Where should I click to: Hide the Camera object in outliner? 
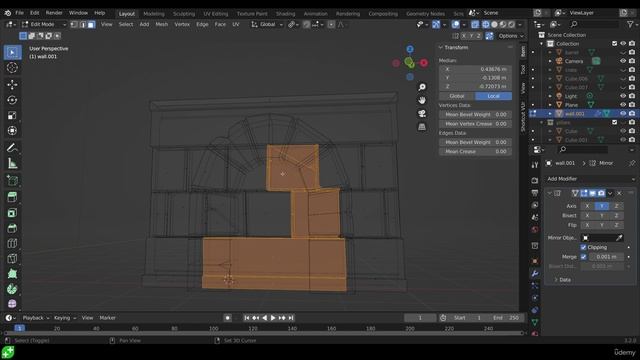point(623,61)
